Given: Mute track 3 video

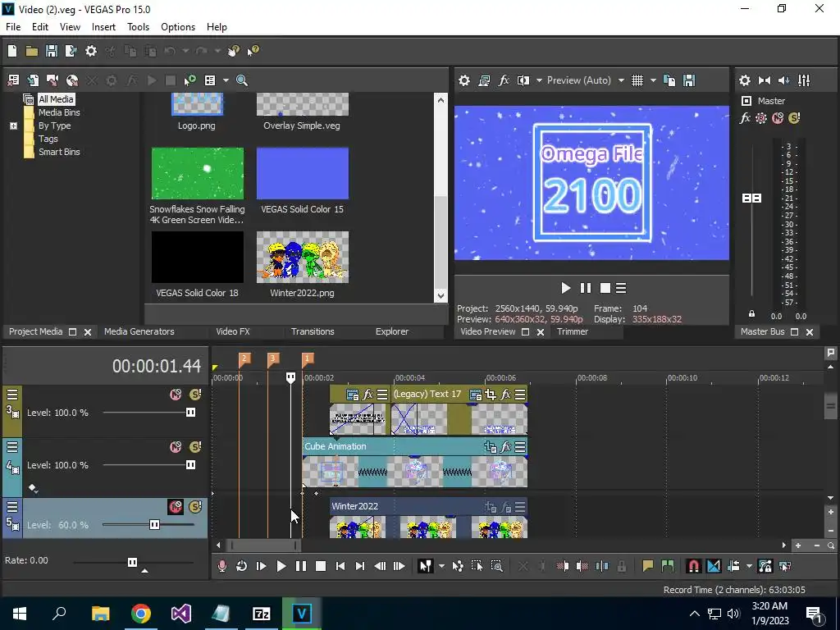Looking at the screenshot, I should pos(176,395).
